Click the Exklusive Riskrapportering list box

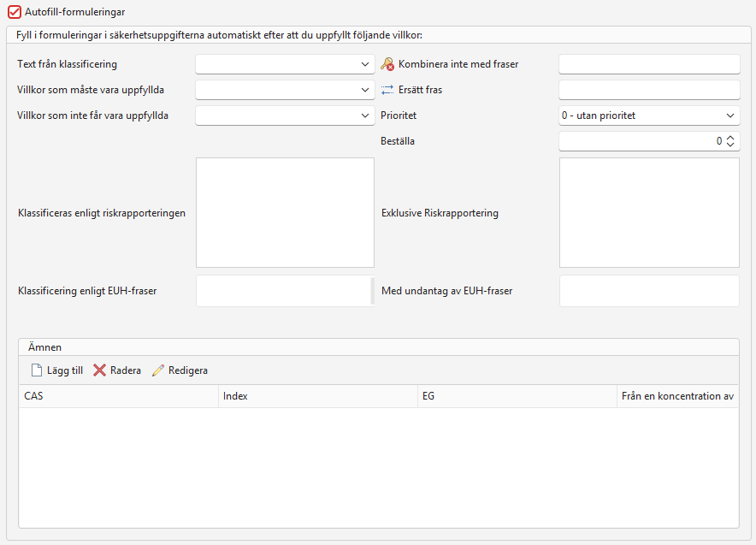pos(649,213)
